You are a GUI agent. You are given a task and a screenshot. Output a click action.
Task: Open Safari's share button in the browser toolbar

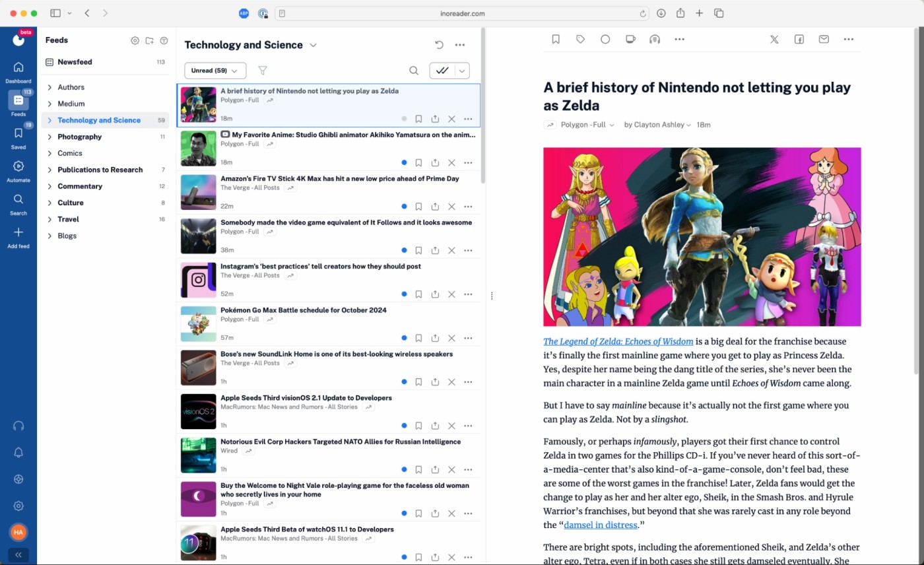pos(680,13)
